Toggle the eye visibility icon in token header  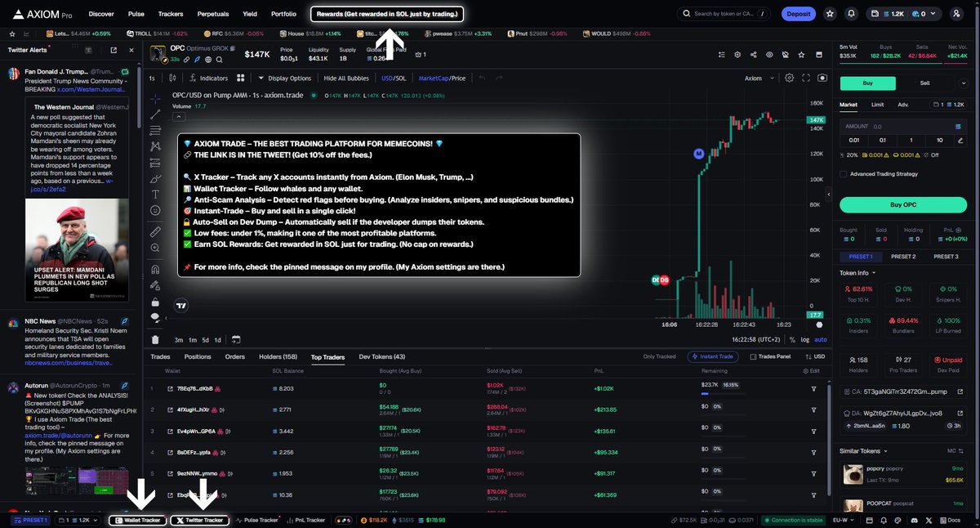(768, 55)
